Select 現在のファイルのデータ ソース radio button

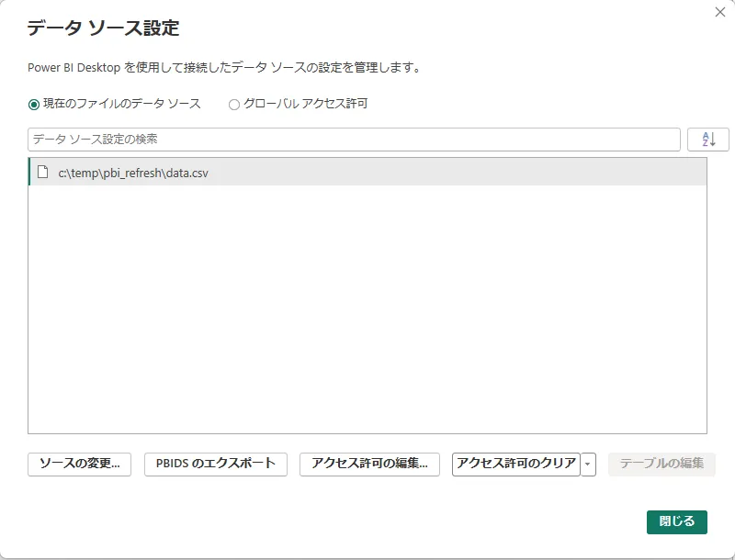(34, 105)
